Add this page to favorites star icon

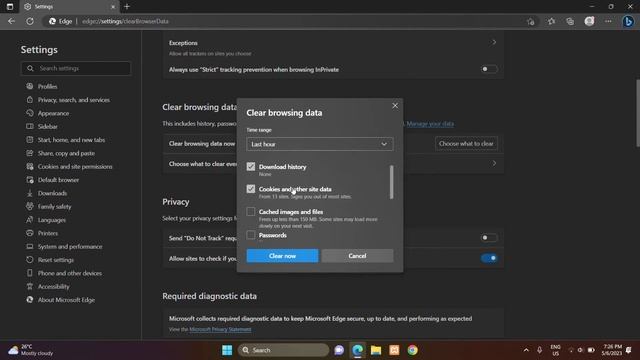[530, 22]
